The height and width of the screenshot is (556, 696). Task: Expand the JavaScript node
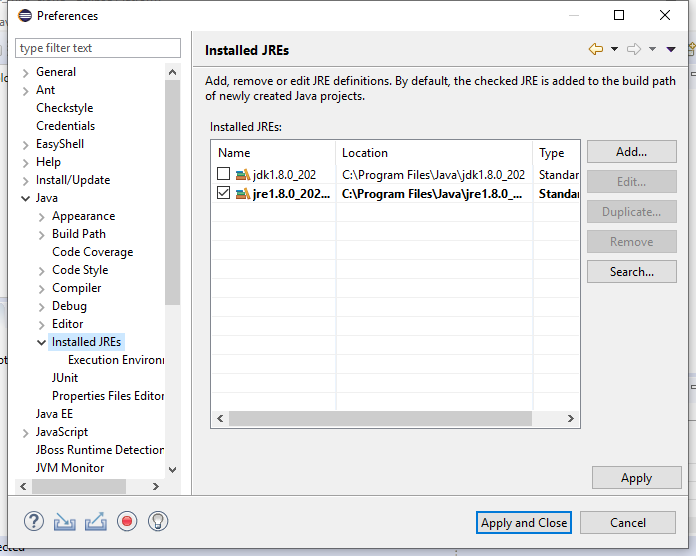coord(26,433)
